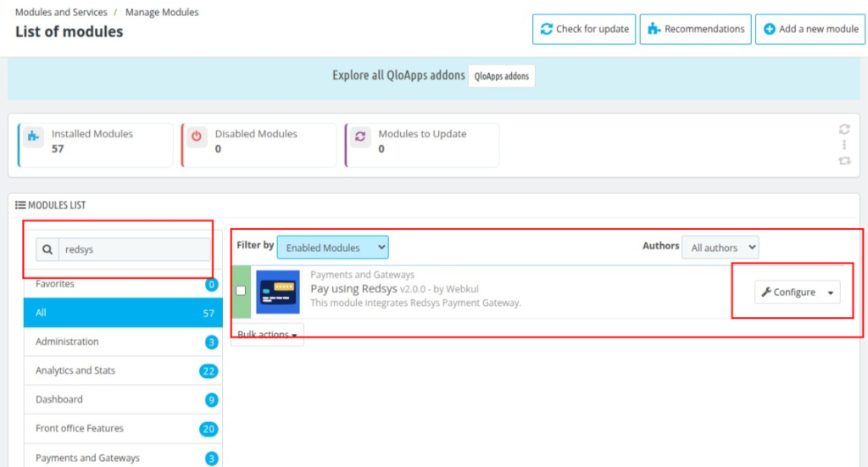Select the Dashboard category
This screenshot has height=467, width=868.
click(123, 399)
